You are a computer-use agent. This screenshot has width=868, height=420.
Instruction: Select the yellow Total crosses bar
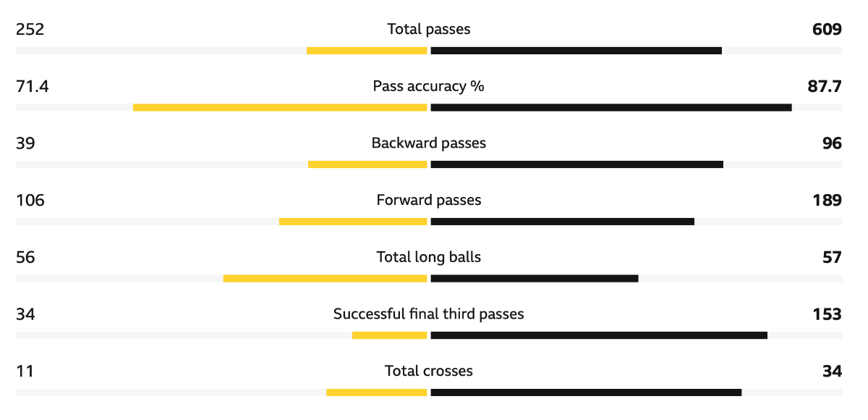click(377, 392)
